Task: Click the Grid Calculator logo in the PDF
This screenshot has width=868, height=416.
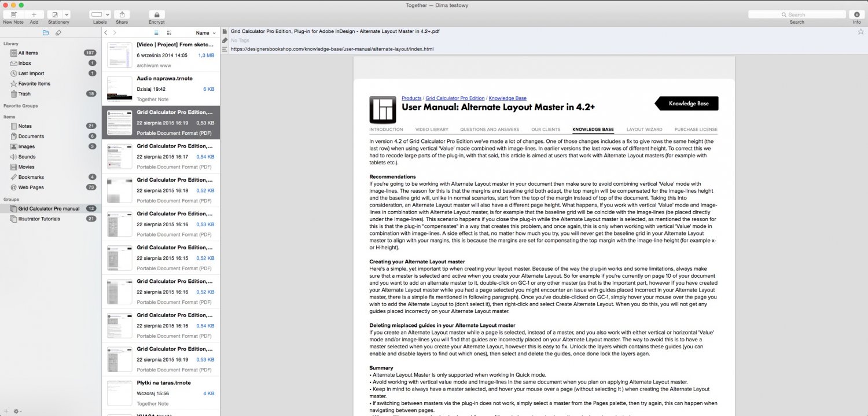Action: (x=382, y=109)
